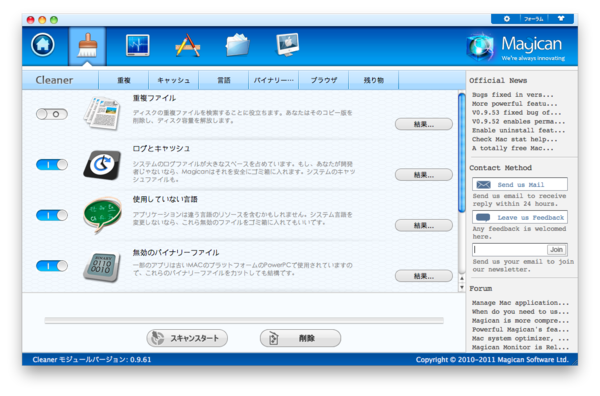Viewport: 600px width, 396px height.
Task: Switch to the 重複 tab
Action: point(124,80)
